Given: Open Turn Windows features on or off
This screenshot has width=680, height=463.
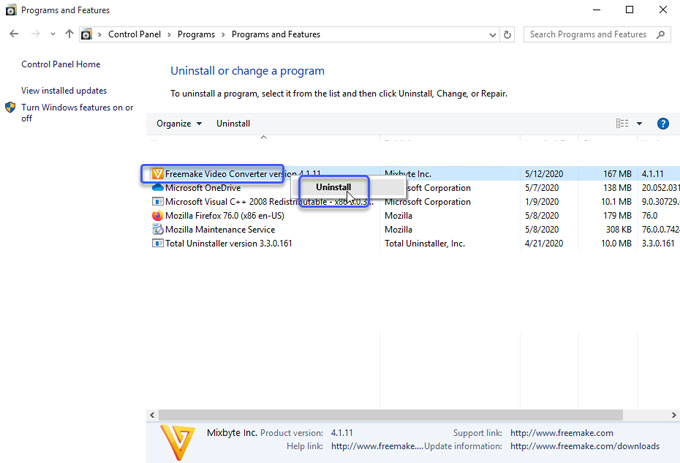Looking at the screenshot, I should [77, 113].
